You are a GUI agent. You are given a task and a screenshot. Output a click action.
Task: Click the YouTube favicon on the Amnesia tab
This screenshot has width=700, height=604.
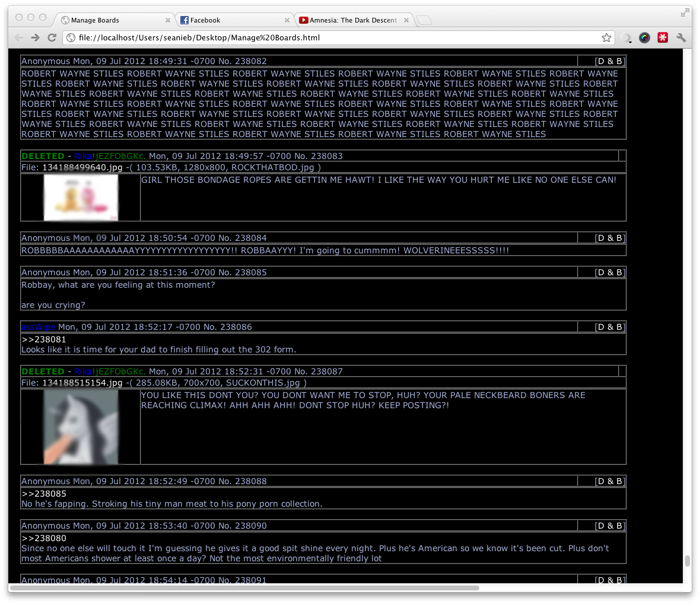(303, 20)
